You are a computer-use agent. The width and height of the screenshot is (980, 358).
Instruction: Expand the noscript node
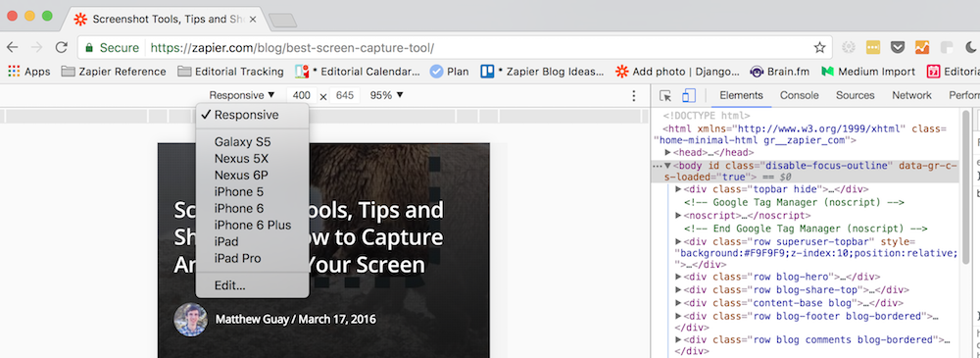pyautogui.click(x=679, y=216)
